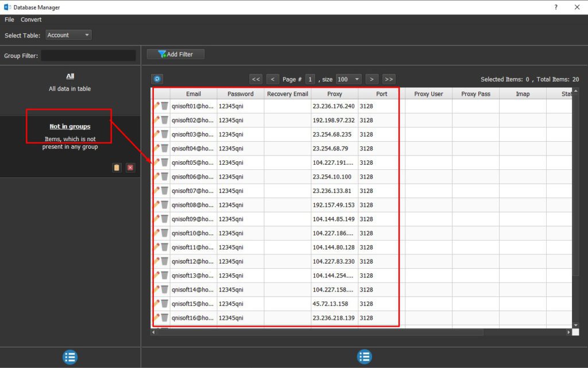Open the Convert menu

click(31, 20)
